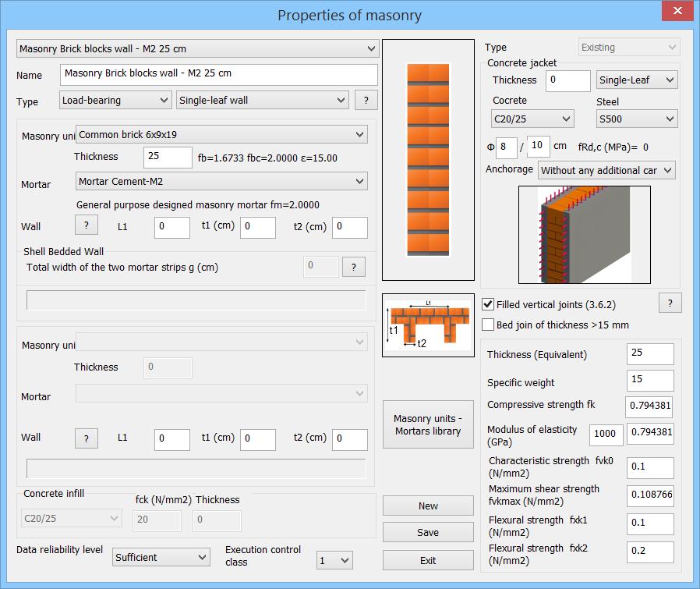Toggle Filled vertical joints (3.6.2) checkbox
700x589 pixels.
point(488,304)
